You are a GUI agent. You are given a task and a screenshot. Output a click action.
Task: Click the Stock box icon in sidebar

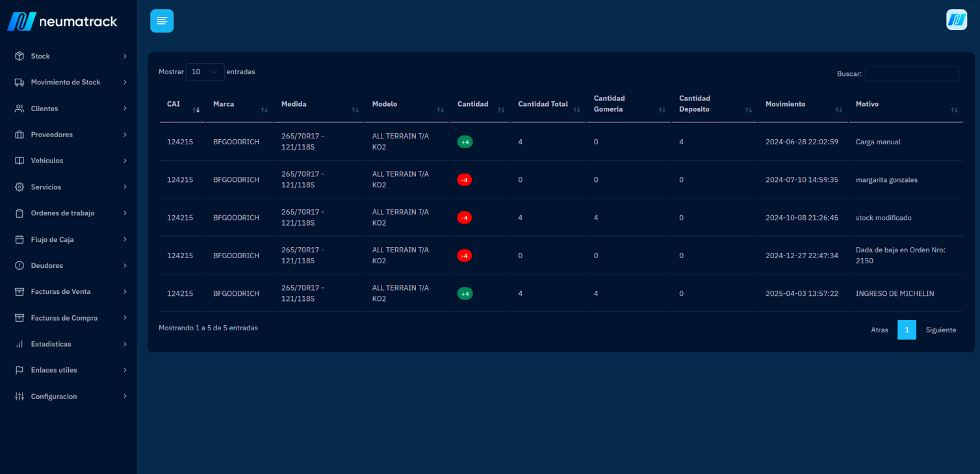(19, 56)
